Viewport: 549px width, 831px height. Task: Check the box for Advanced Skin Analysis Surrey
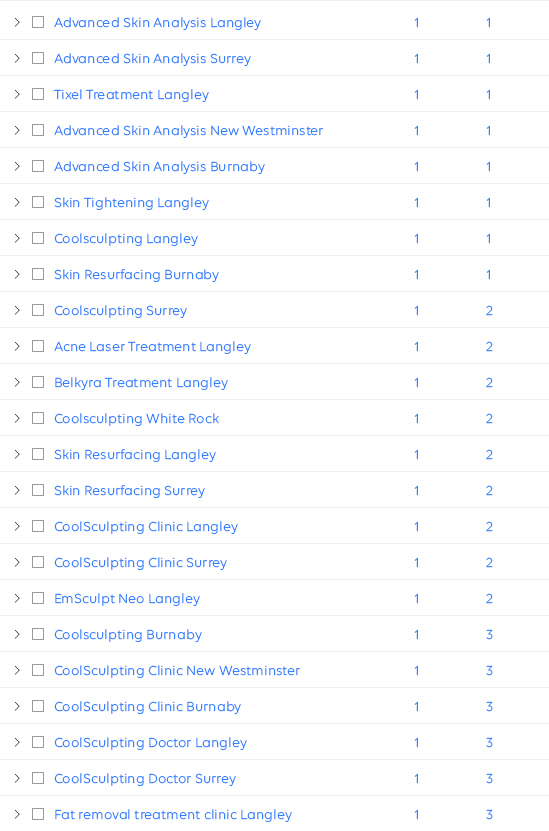click(x=38, y=58)
